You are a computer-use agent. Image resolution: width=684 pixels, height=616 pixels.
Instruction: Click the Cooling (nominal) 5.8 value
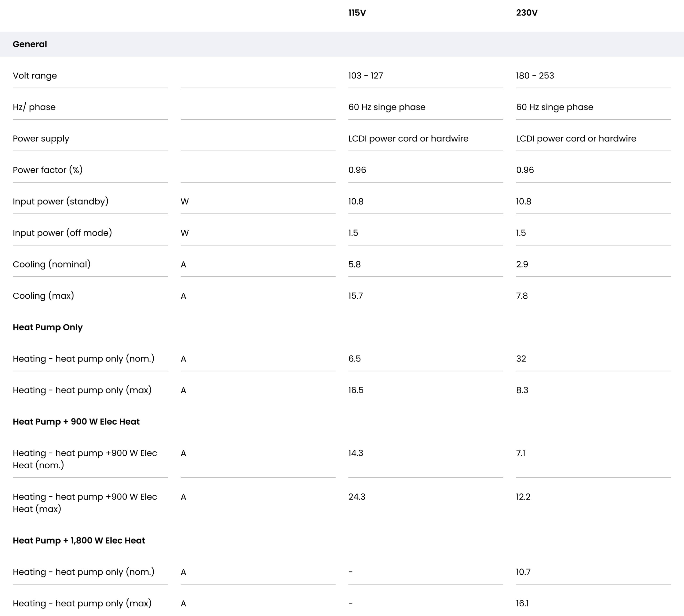point(355,264)
